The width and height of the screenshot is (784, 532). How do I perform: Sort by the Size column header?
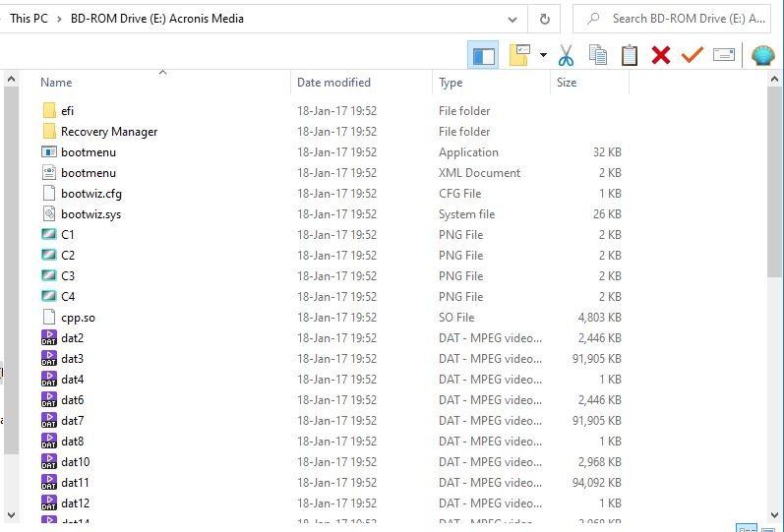[567, 83]
